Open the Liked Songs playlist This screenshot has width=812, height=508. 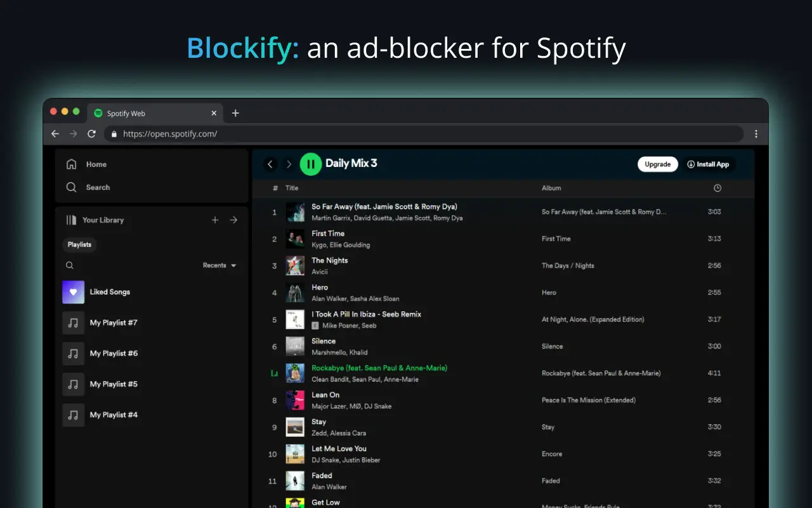[110, 292]
